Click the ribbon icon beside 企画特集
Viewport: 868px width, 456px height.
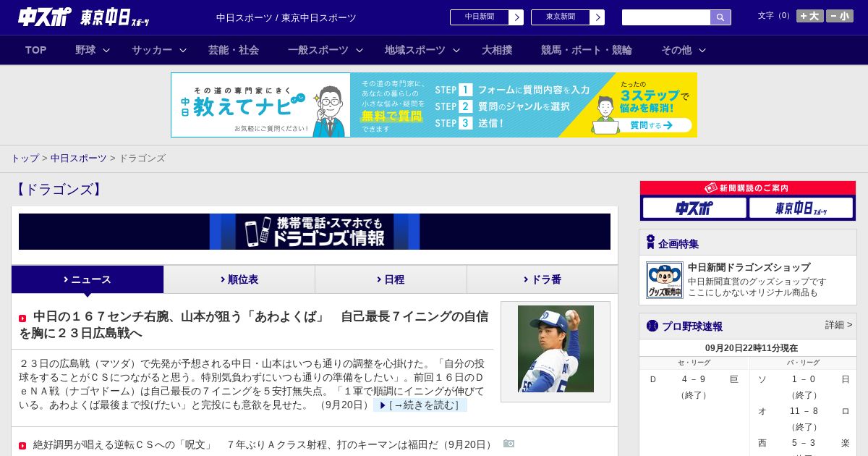[x=650, y=242]
